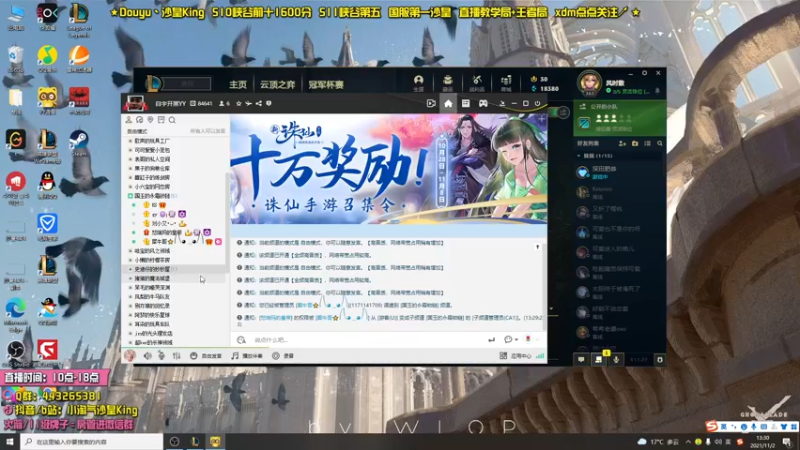The width and height of the screenshot is (800, 450).
Task: Click the bug report icon at League bottom-right
Action: [660, 360]
